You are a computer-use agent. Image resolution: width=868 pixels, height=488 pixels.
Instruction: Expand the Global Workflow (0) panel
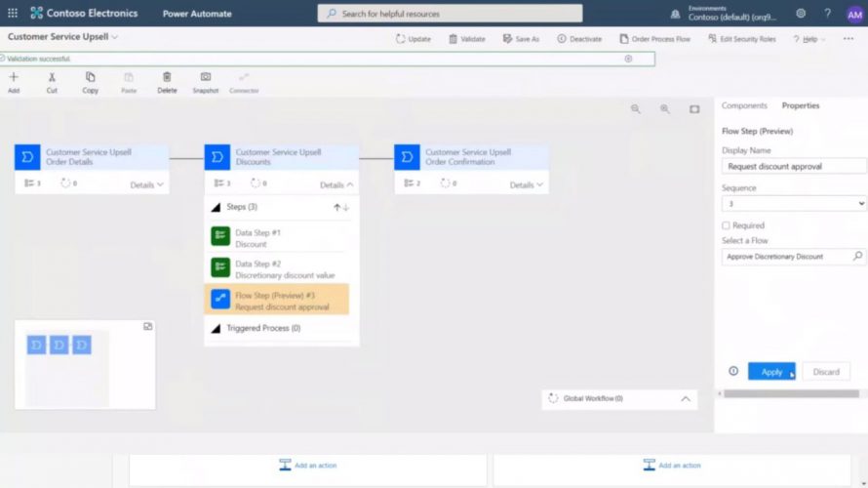click(686, 399)
